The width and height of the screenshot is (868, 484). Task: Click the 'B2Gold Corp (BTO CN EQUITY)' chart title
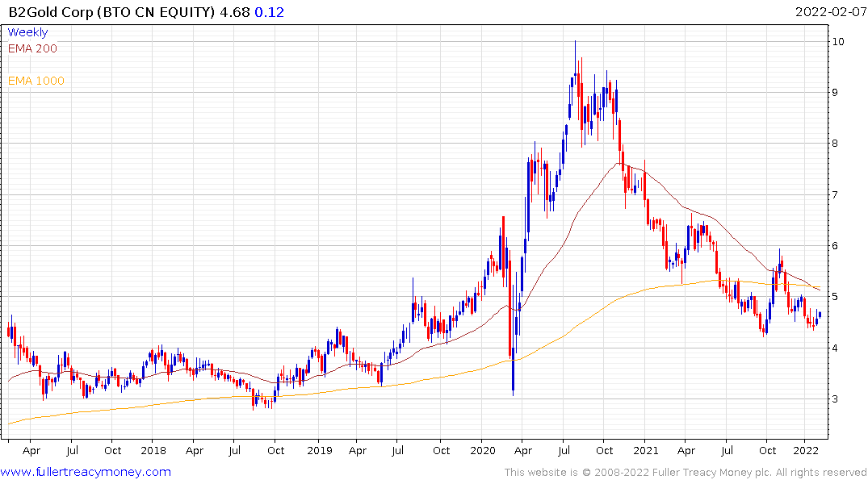tap(111, 12)
